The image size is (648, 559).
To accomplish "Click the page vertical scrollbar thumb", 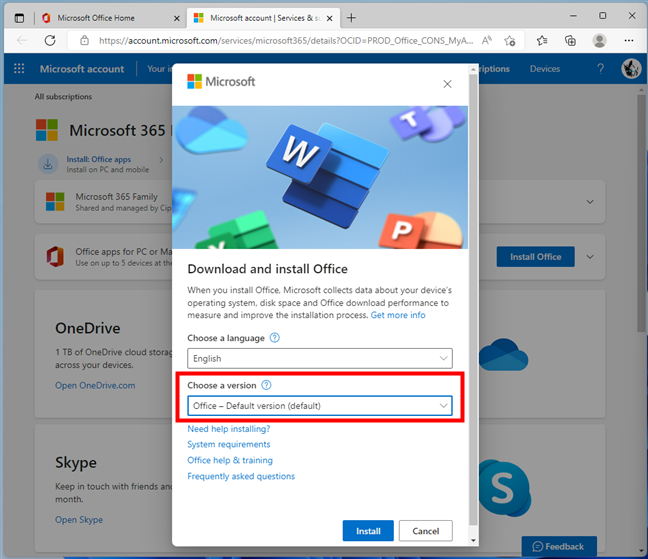I will pyautogui.click(x=641, y=213).
